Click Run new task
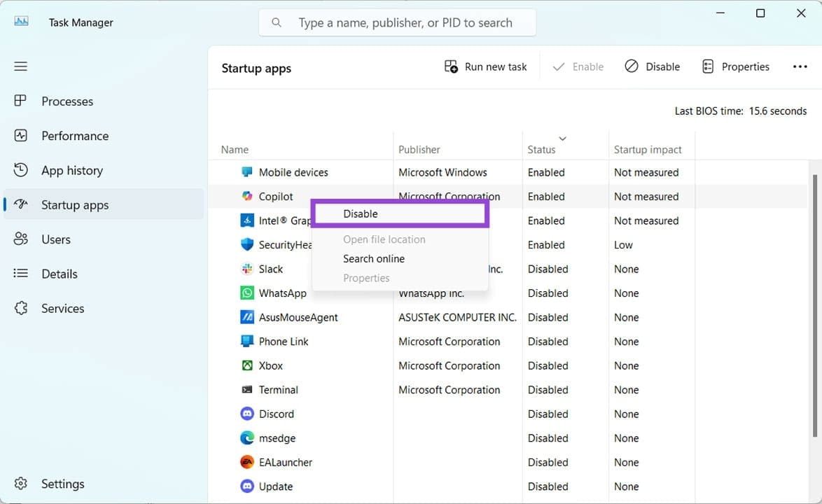The width and height of the screenshot is (822, 504). coord(486,66)
